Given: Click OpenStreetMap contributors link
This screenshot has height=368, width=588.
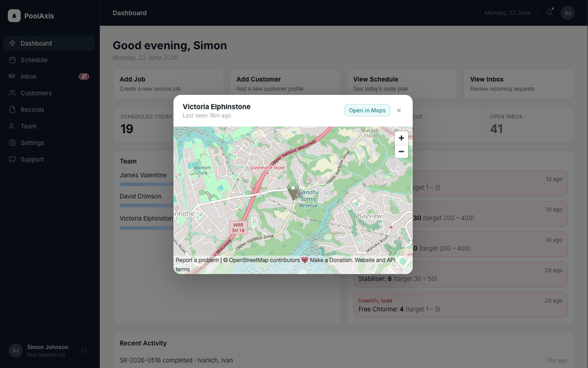Looking at the screenshot, I should pos(264,260).
